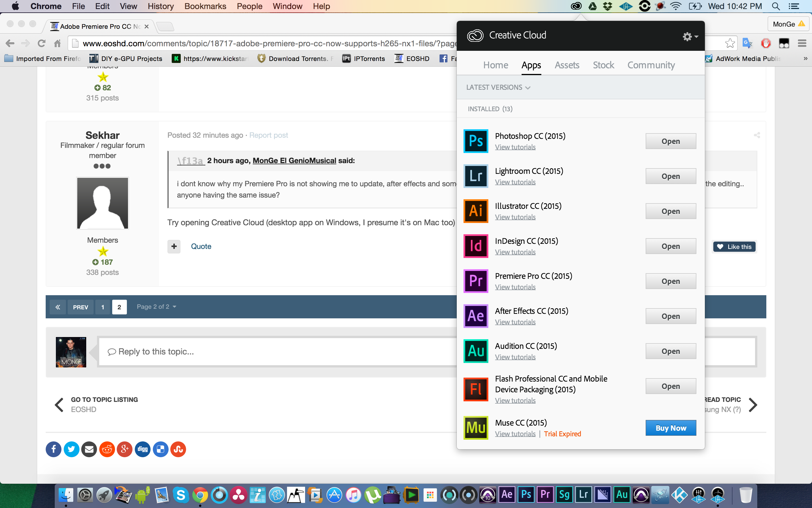This screenshot has height=508, width=812.
Task: Bookmark page with the star icon
Action: [730, 43]
